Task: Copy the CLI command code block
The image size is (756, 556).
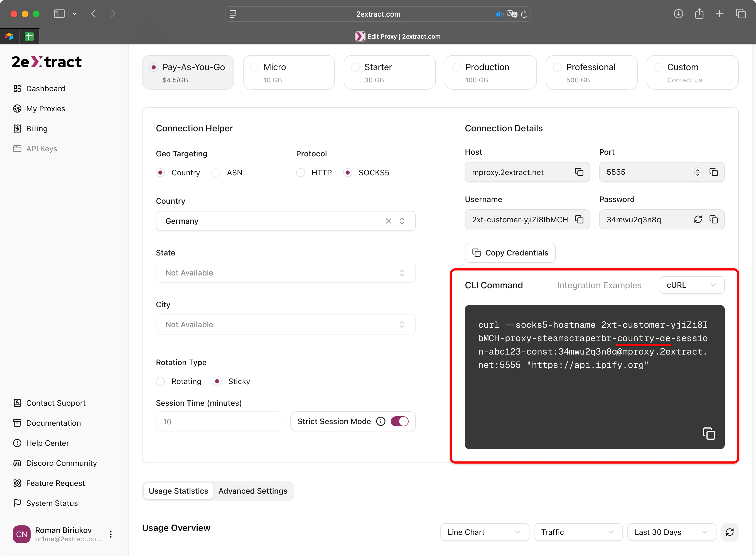Action: pos(709,434)
